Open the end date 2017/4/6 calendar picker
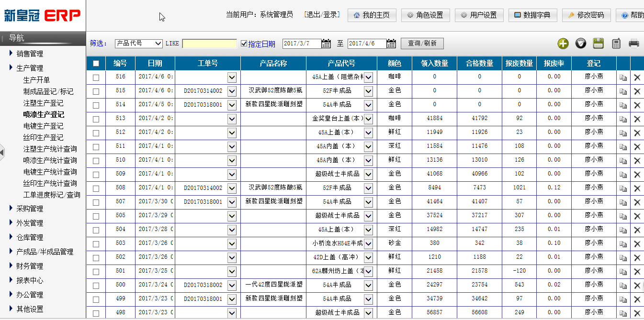 (391, 44)
